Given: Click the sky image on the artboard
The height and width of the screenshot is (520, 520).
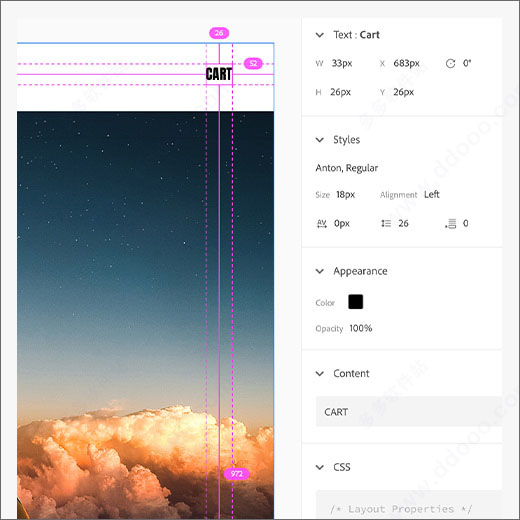Looking at the screenshot, I should [x=145, y=315].
